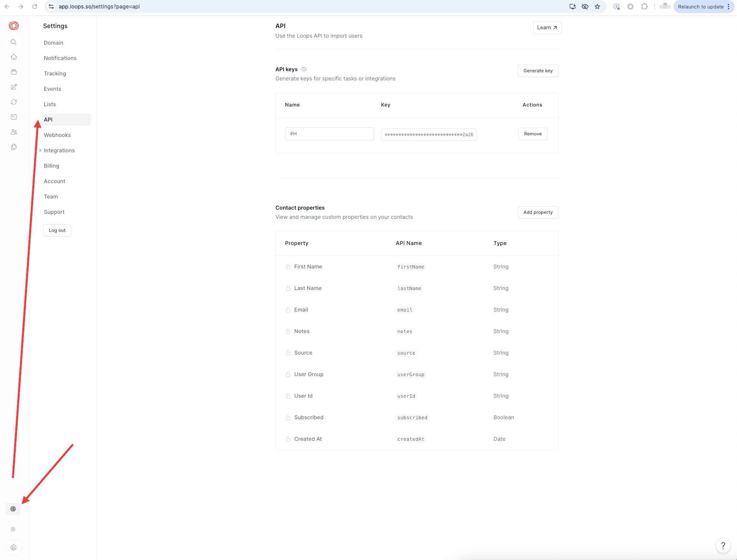The image size is (737, 560).
Task: Click Add property button
Action: (x=538, y=212)
